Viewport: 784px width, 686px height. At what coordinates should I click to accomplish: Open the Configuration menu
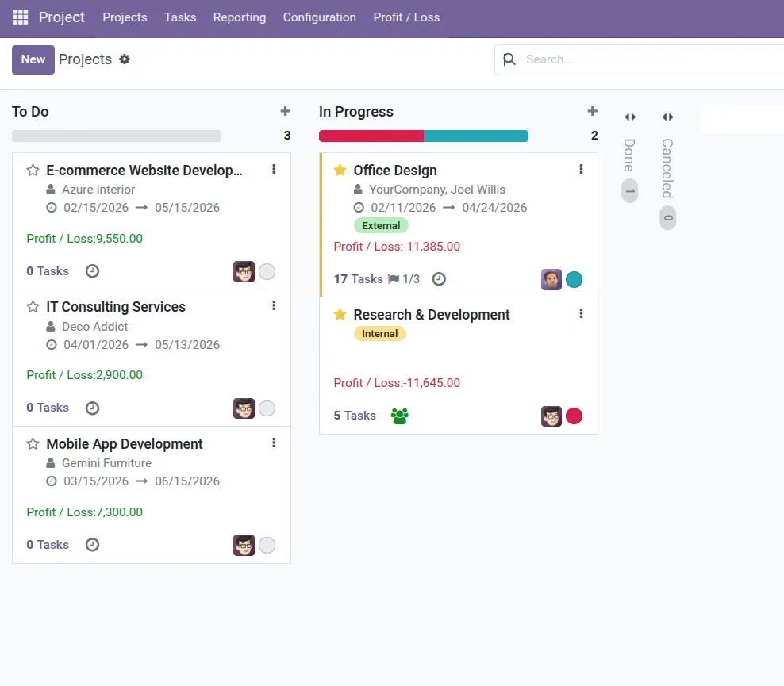(x=320, y=17)
